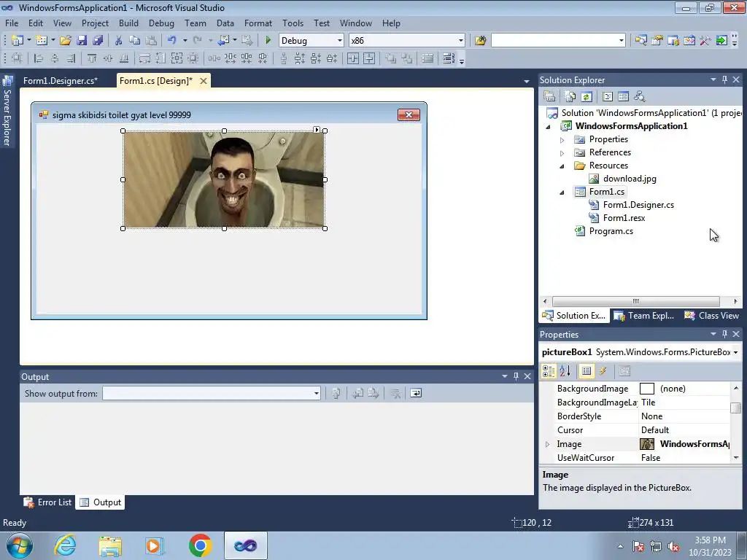Image resolution: width=747 pixels, height=560 pixels.
Task: Switch to the Error List tab
Action: point(48,502)
